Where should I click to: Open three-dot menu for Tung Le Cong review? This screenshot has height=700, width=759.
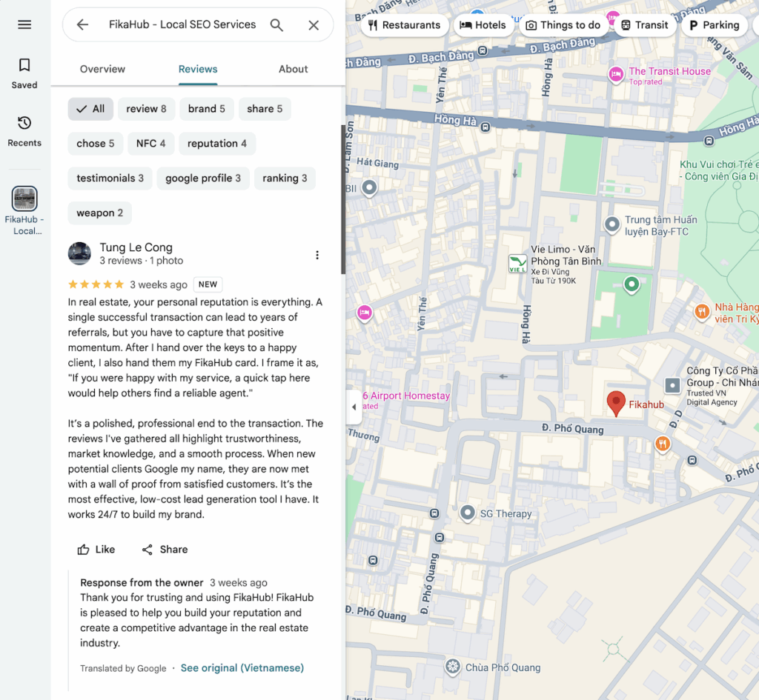pos(317,255)
